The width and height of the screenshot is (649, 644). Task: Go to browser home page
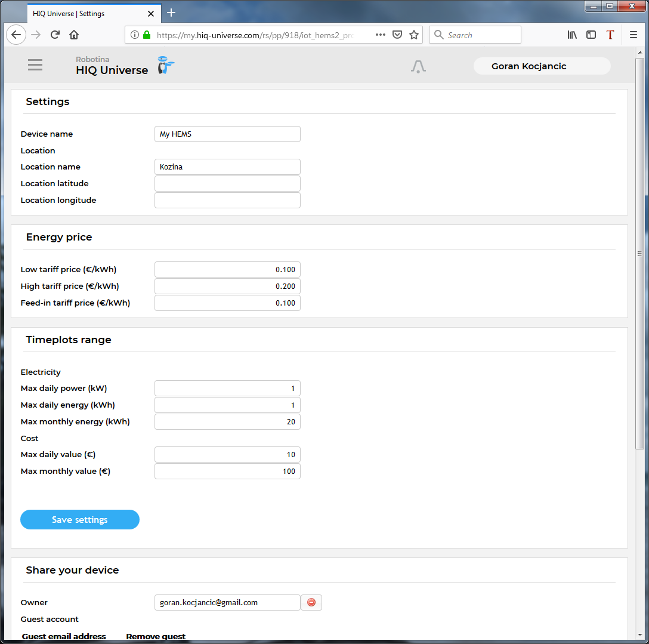click(74, 35)
